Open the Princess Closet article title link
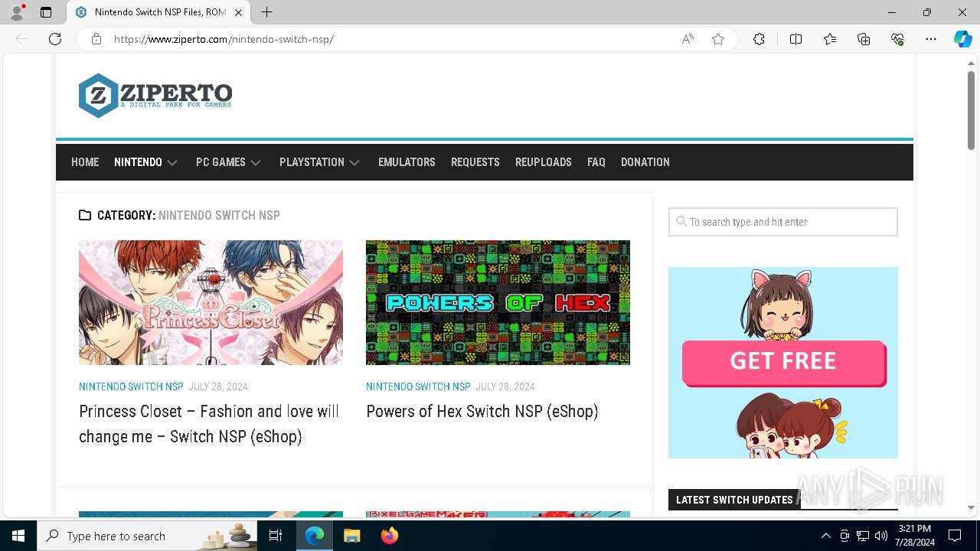The height and width of the screenshot is (551, 980). point(209,424)
